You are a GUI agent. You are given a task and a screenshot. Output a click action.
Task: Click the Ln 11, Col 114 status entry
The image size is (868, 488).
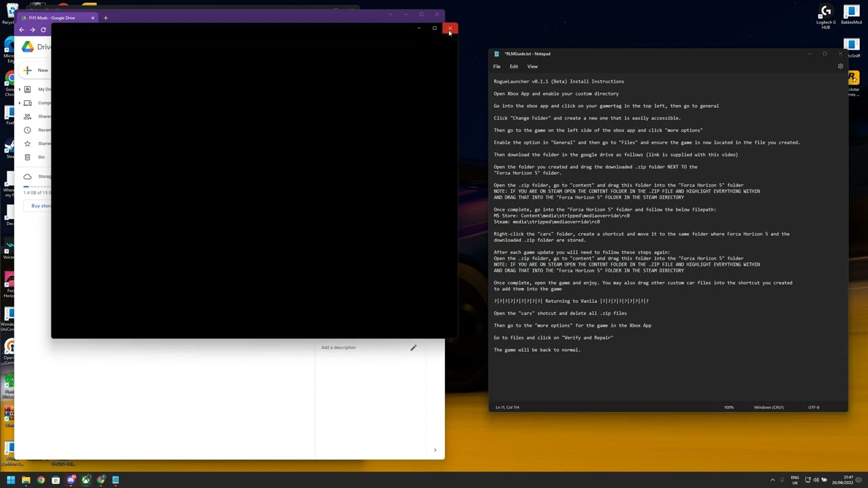508,407
